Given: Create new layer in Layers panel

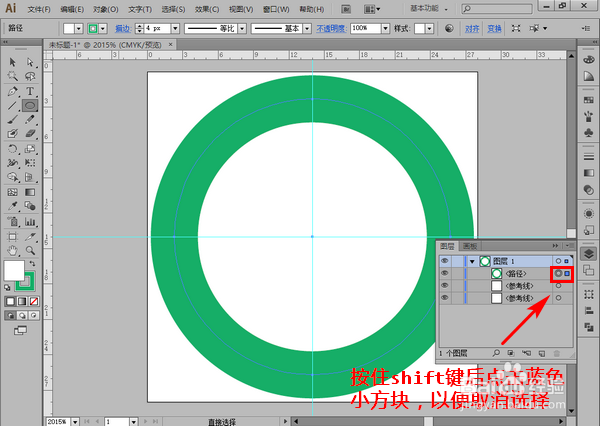Looking at the screenshot, I should pos(542,353).
